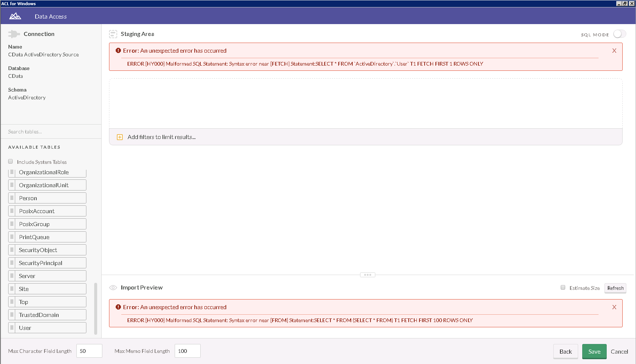The image size is (636, 364).
Task: Click the Import Preview eye icon
Action: [113, 288]
